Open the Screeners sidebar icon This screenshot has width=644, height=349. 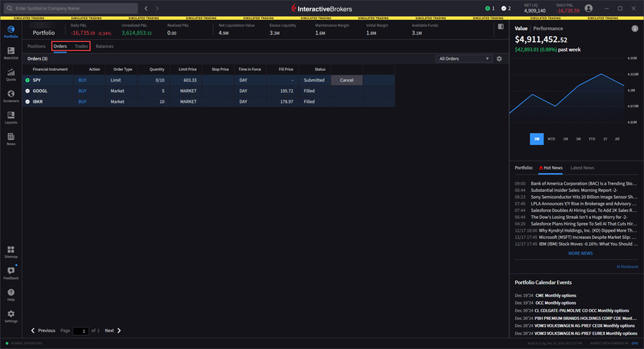pos(11,96)
